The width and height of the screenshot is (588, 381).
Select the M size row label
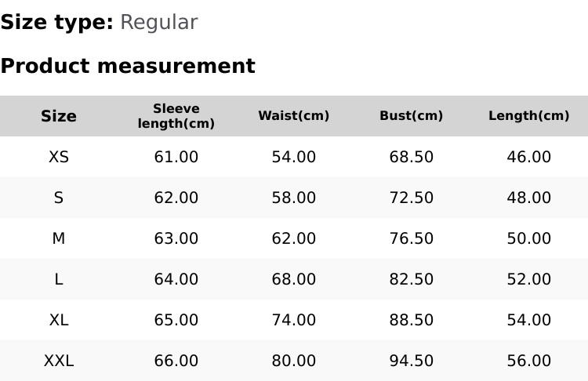point(59,238)
